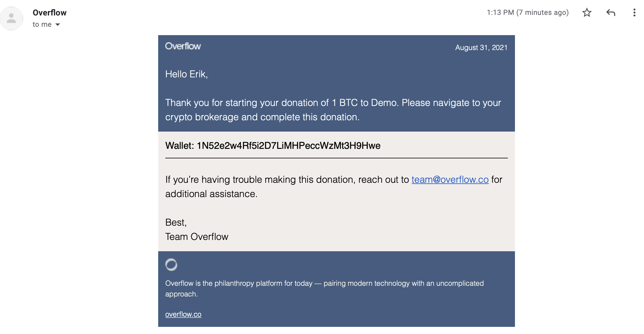Click the 'to me' recipient text
The width and height of the screenshot is (644, 334).
[x=42, y=24]
